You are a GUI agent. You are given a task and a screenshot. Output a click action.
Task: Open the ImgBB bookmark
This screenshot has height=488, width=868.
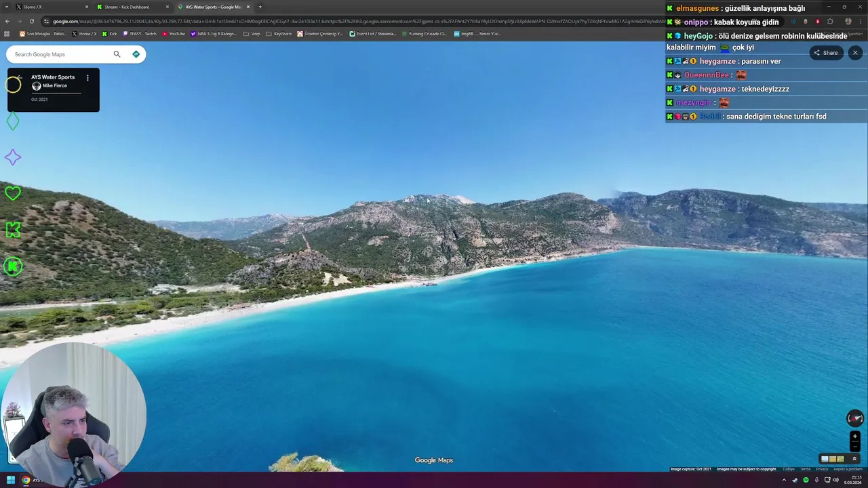(x=477, y=34)
